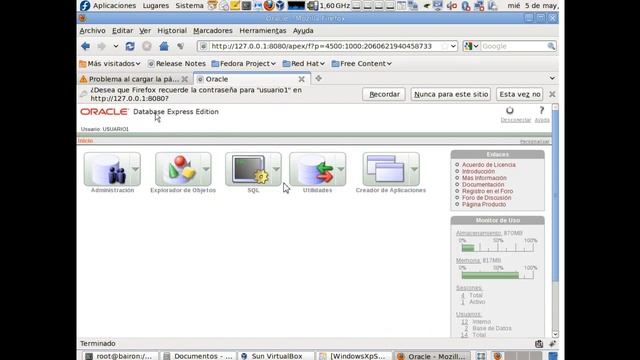Viewport: 640px width, 360px height.
Task: Click the Oracle Desconectar logout icon
Action: point(510,111)
